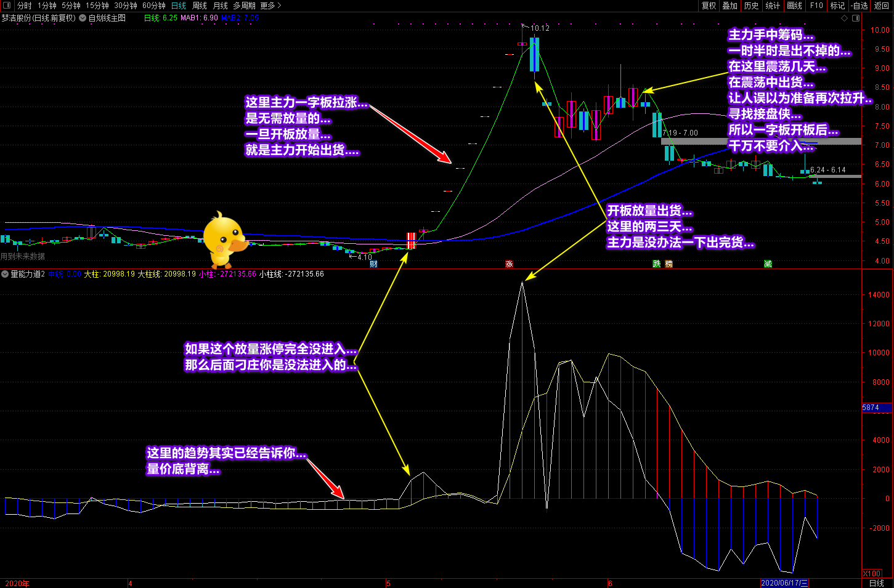Toggle the right side panel icon
Screen dimensions: 894x588
[856, 18]
